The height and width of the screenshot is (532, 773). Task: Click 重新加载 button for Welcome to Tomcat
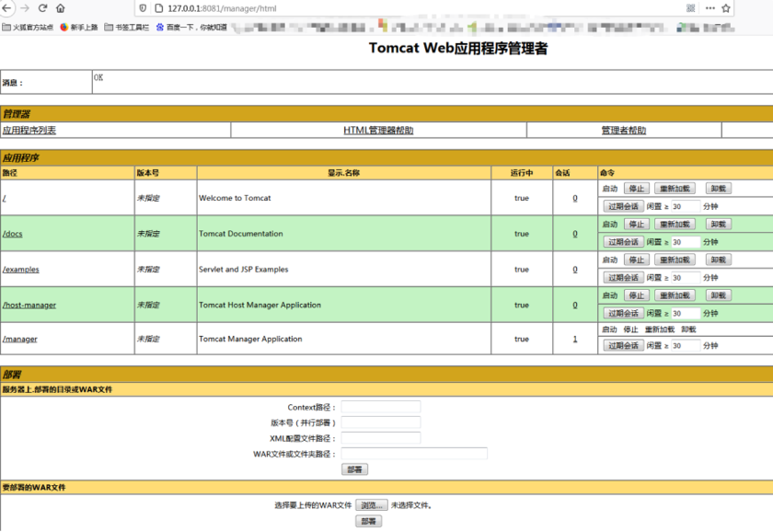[675, 189]
